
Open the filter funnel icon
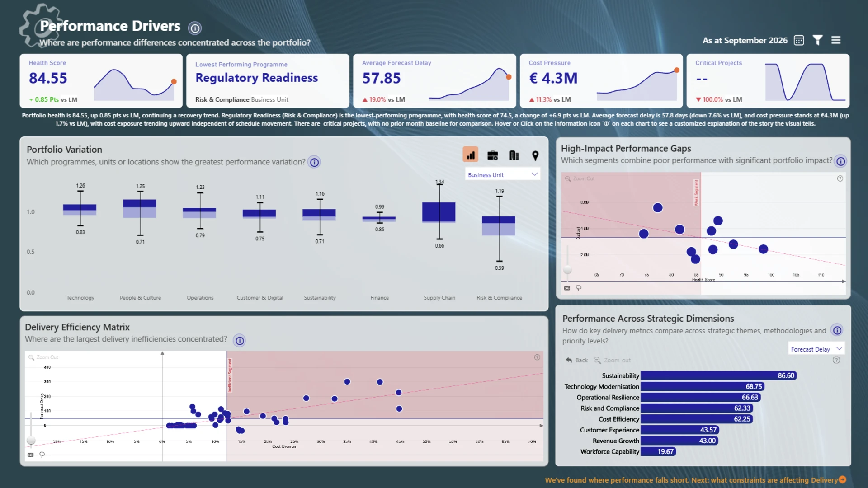pos(817,40)
